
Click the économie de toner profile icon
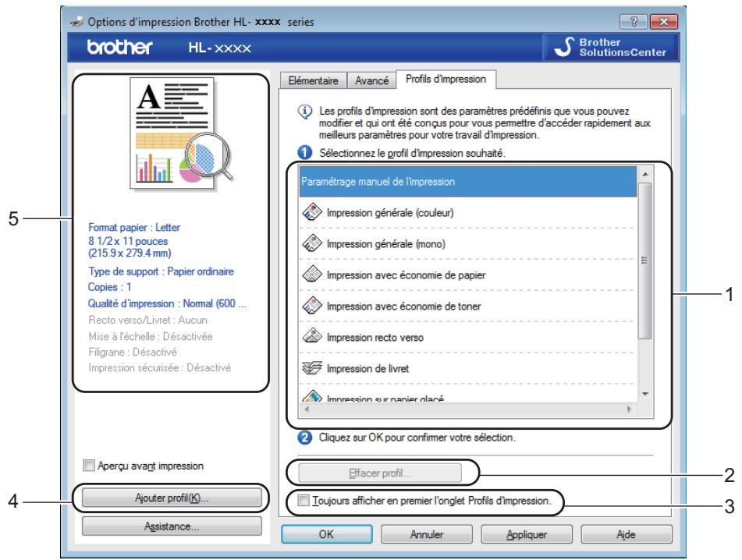pyautogui.click(x=312, y=306)
